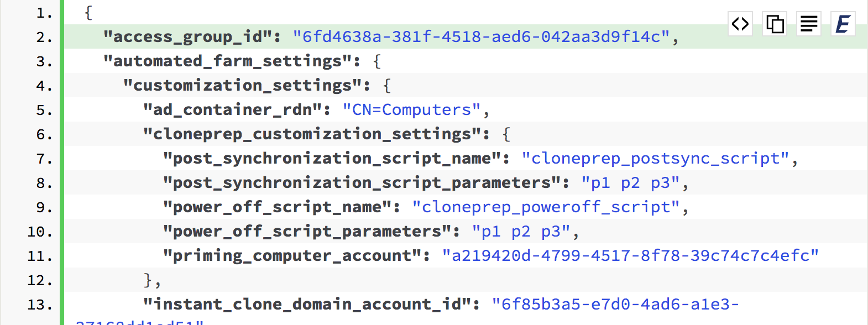Click the automated_farm_settings key
Screen dimensions: 868x325
pos(228,61)
